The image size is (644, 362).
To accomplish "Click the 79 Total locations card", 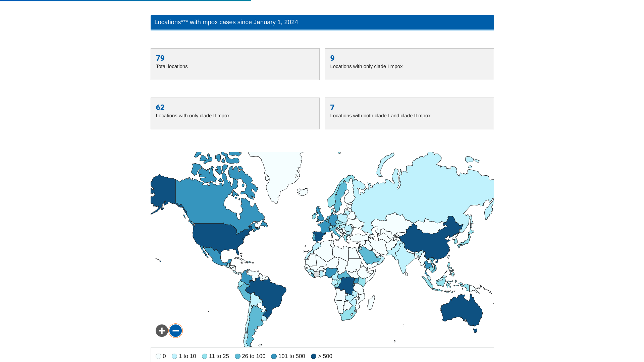I will point(235,64).
